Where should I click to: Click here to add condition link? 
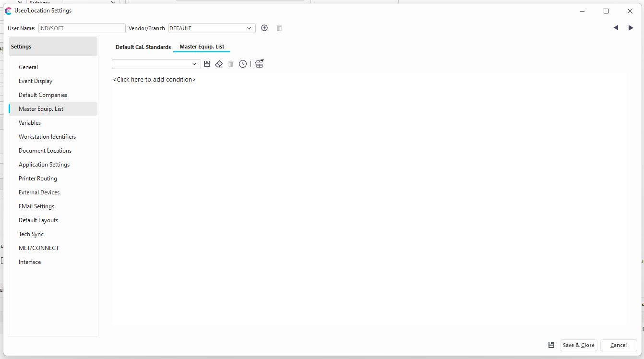point(154,80)
